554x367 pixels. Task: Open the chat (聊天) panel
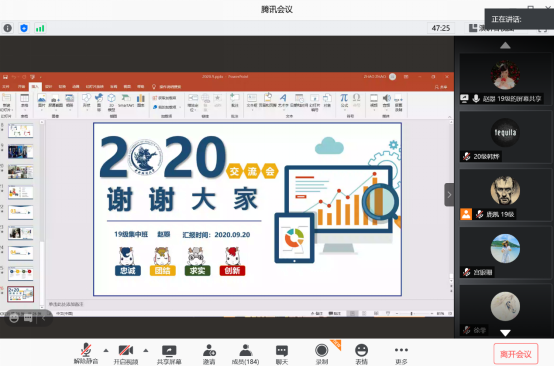coord(282,354)
